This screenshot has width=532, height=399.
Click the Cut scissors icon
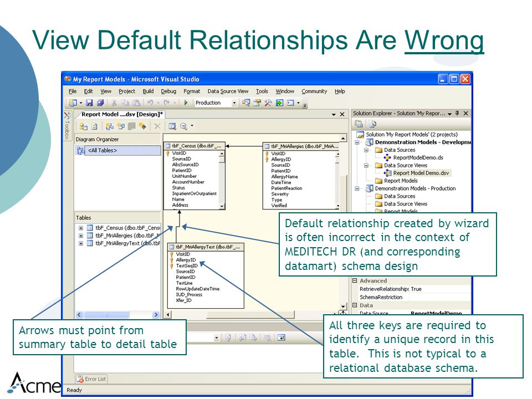pos(114,103)
